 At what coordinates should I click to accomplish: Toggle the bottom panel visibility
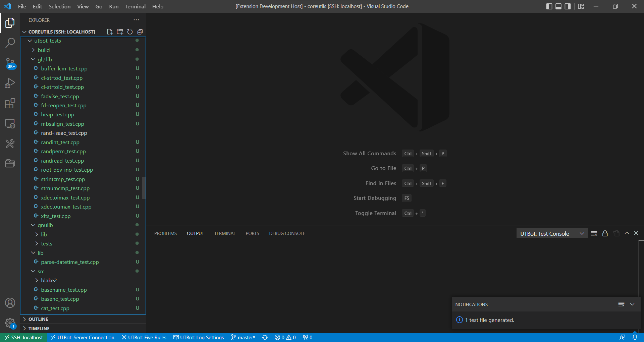[x=558, y=6]
